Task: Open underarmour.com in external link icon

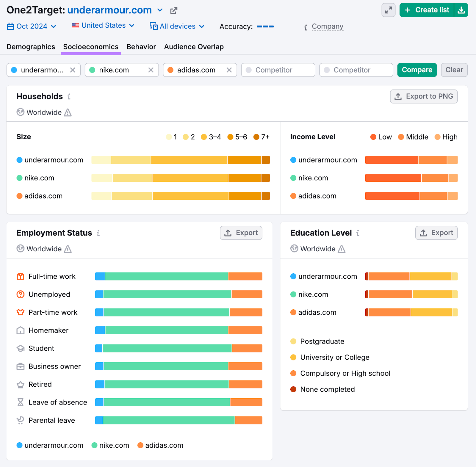Action: (174, 11)
